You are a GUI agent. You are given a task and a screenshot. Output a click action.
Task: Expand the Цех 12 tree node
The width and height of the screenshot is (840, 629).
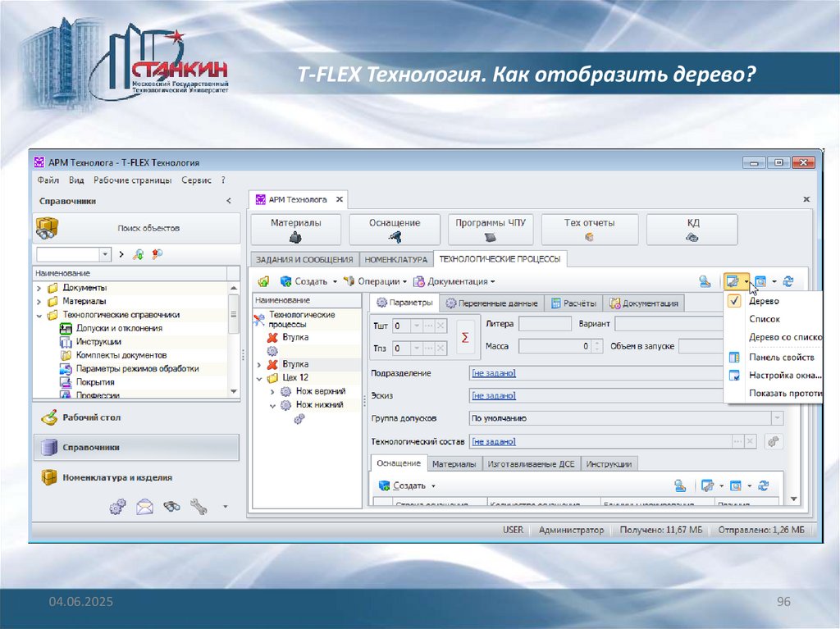click(259, 378)
